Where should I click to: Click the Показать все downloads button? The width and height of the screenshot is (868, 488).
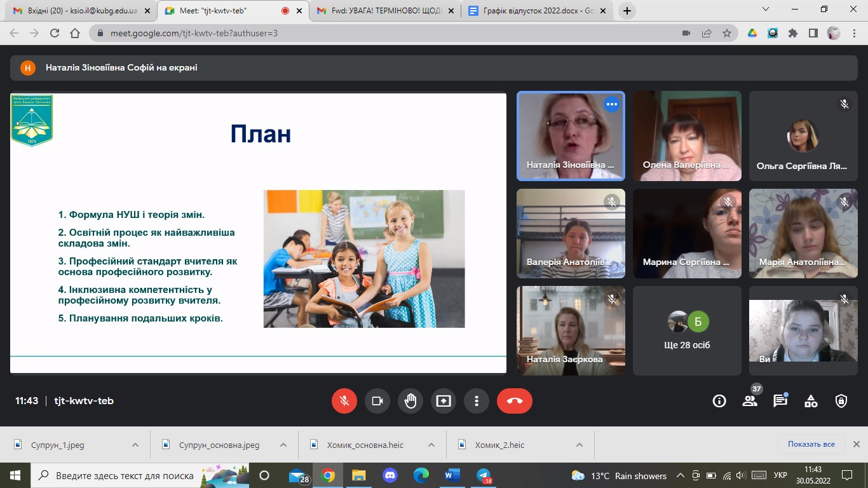(x=811, y=444)
